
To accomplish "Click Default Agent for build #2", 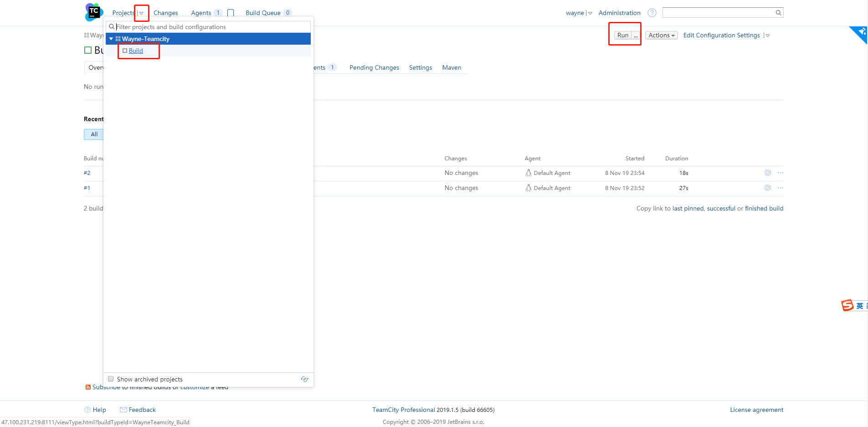I will point(552,173).
